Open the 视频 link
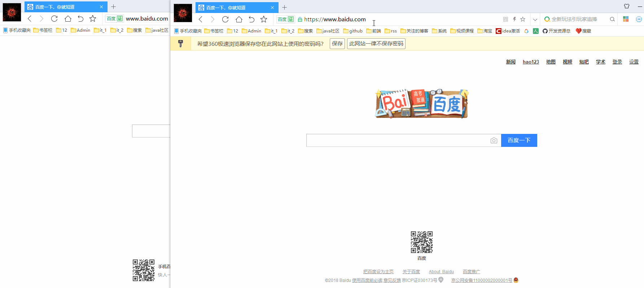The width and height of the screenshot is (644, 288). (x=568, y=62)
